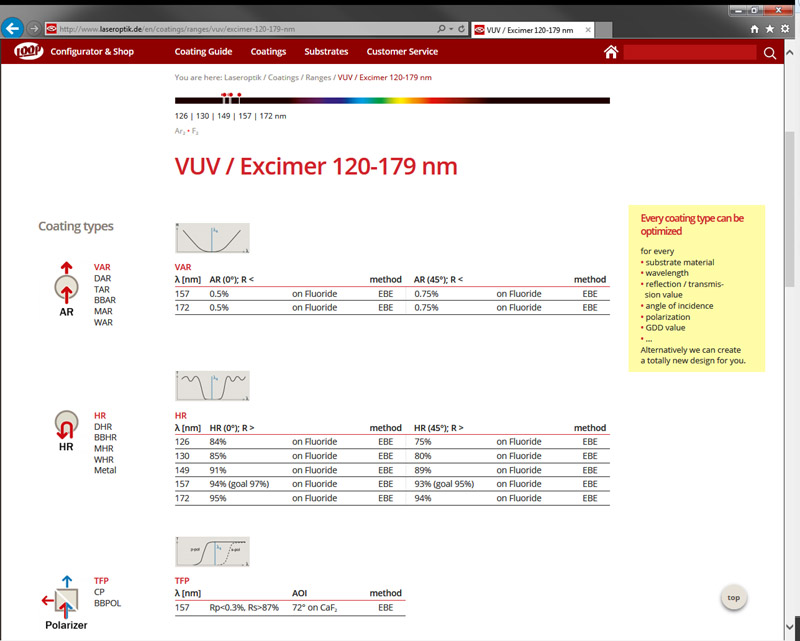
Task: Click the refresh icon in address bar
Action: tap(461, 29)
